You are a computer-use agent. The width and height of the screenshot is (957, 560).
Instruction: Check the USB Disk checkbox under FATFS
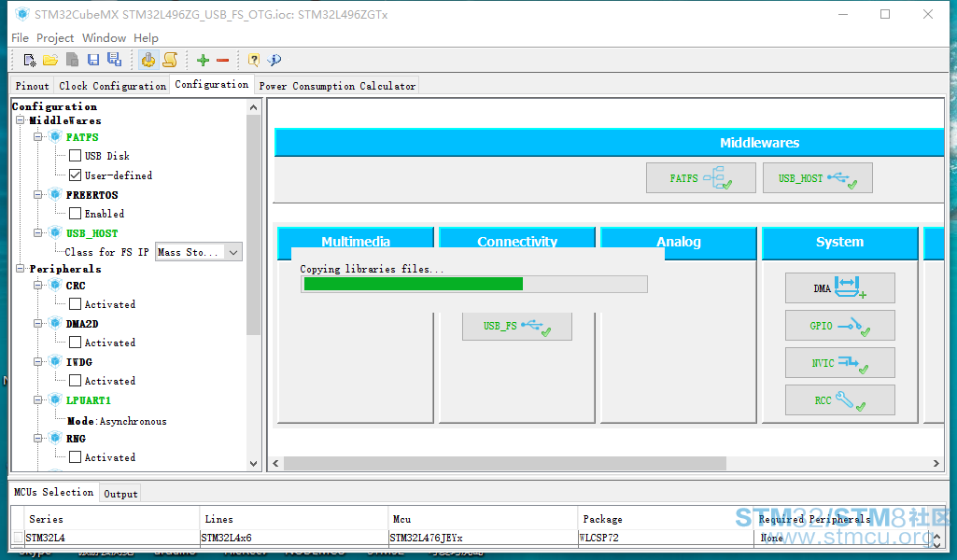pyautogui.click(x=75, y=156)
